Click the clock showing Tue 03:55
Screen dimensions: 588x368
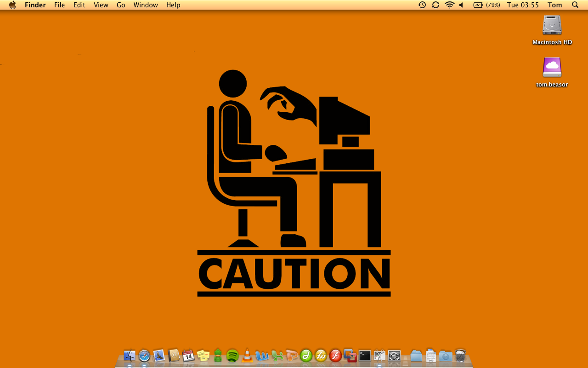[x=523, y=5]
